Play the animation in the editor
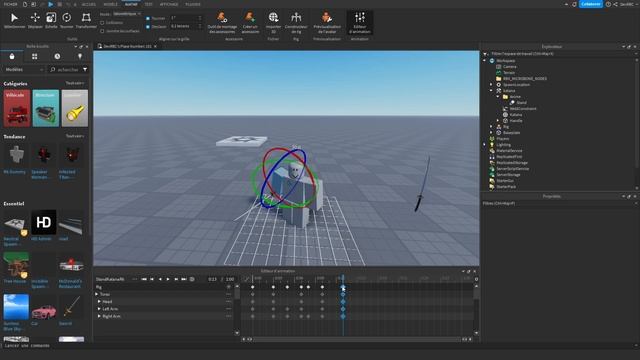The width and height of the screenshot is (640, 360). click(168, 279)
